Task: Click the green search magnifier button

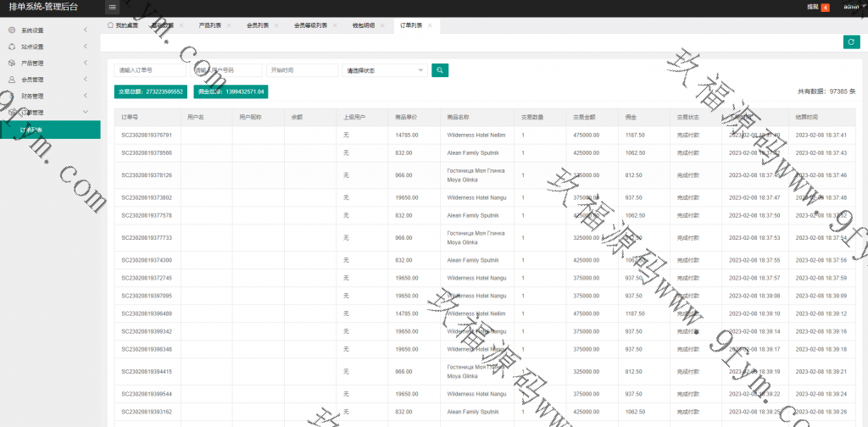Action: (x=439, y=70)
